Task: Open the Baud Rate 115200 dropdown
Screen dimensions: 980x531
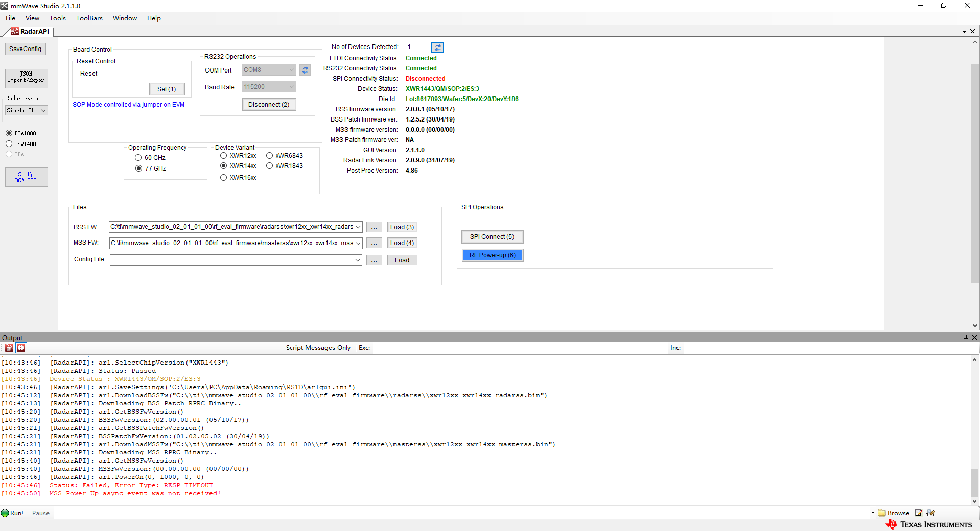Action: (269, 87)
